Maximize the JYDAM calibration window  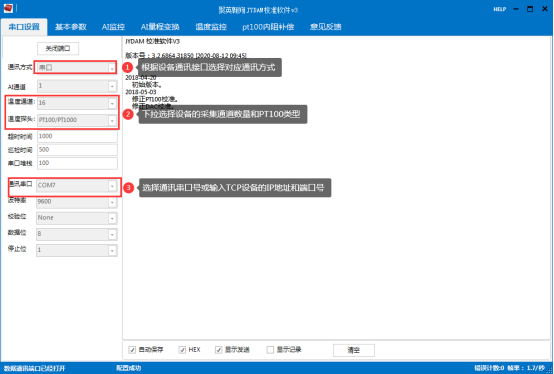coord(530,9)
